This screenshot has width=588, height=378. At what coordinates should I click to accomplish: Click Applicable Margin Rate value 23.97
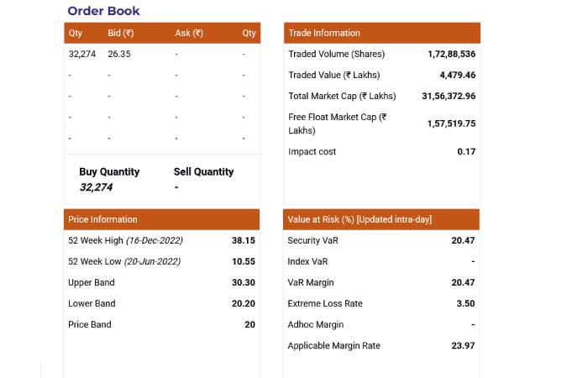(x=463, y=345)
